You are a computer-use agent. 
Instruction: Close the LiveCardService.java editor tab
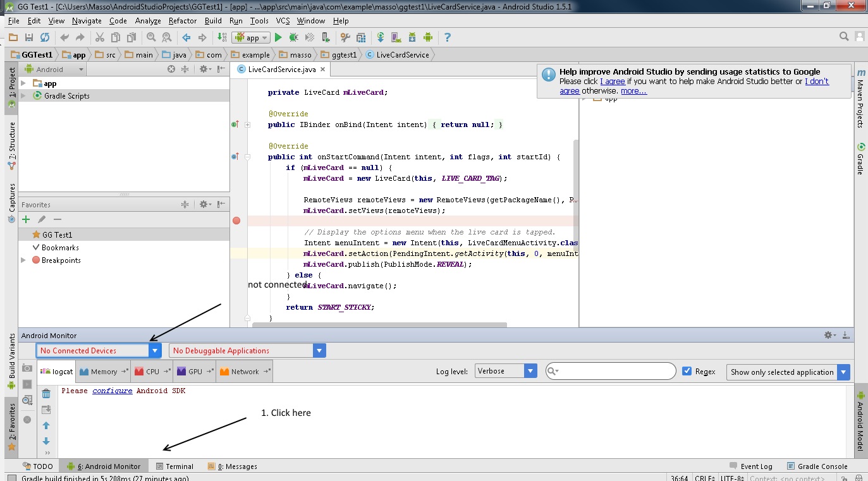[x=323, y=70]
